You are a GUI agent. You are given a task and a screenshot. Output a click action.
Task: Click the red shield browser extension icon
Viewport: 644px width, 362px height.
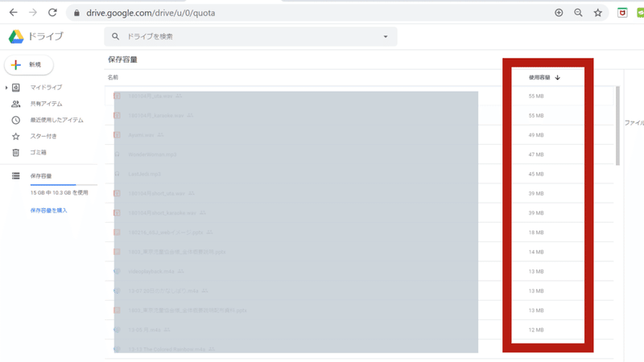point(622,13)
